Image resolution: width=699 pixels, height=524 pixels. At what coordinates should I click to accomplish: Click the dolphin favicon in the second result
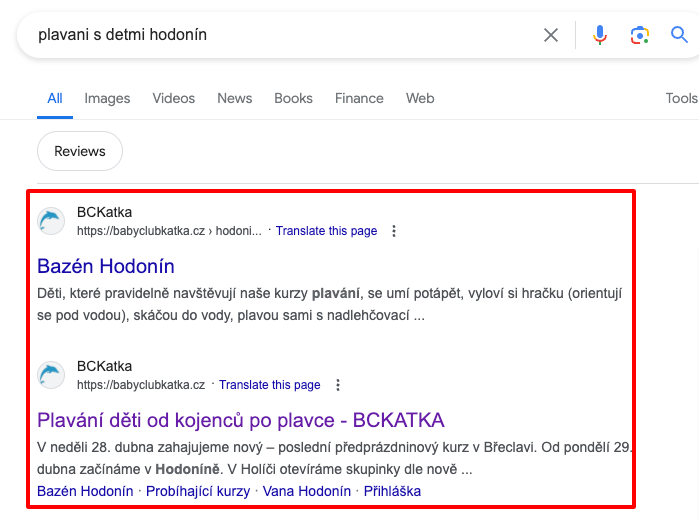(x=51, y=375)
